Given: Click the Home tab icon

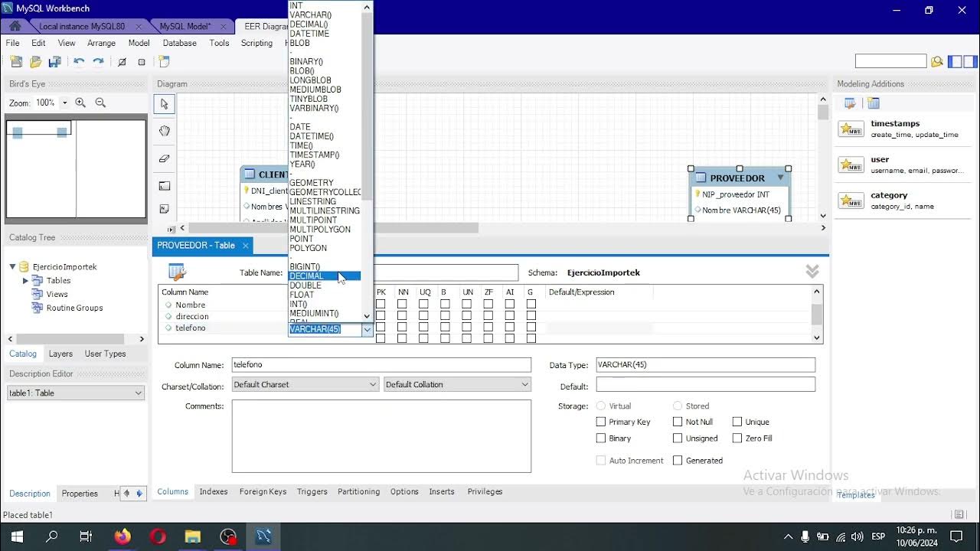Looking at the screenshot, I should 15,26.
